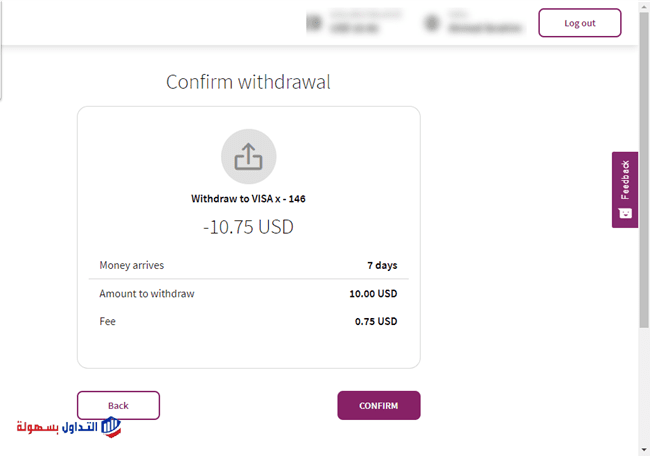Click the blurred account balance icon in header
Screen dimensions: 650x456
[314, 22]
